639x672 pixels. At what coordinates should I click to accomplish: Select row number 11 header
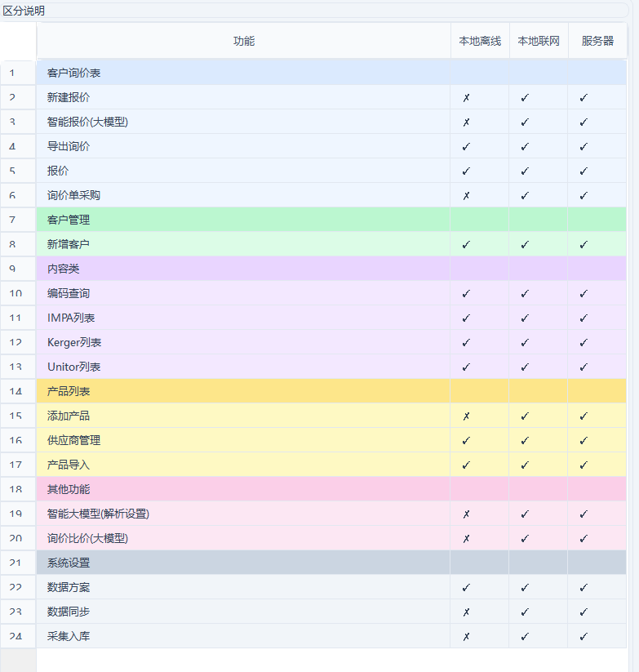pos(18,318)
